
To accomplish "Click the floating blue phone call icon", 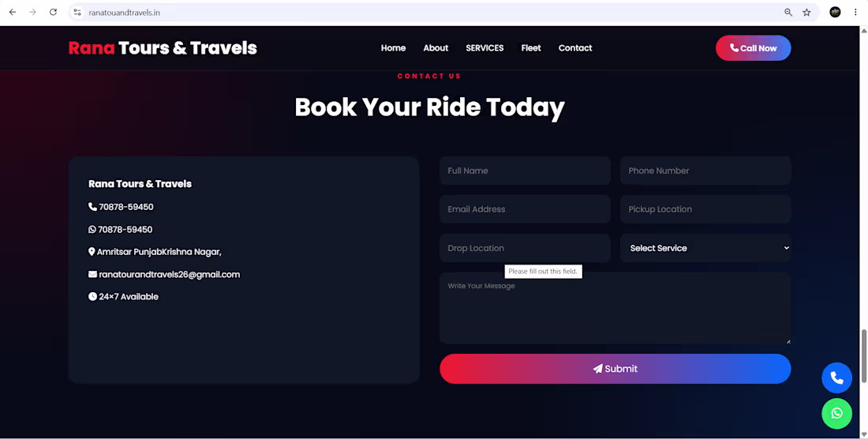I will click(836, 378).
